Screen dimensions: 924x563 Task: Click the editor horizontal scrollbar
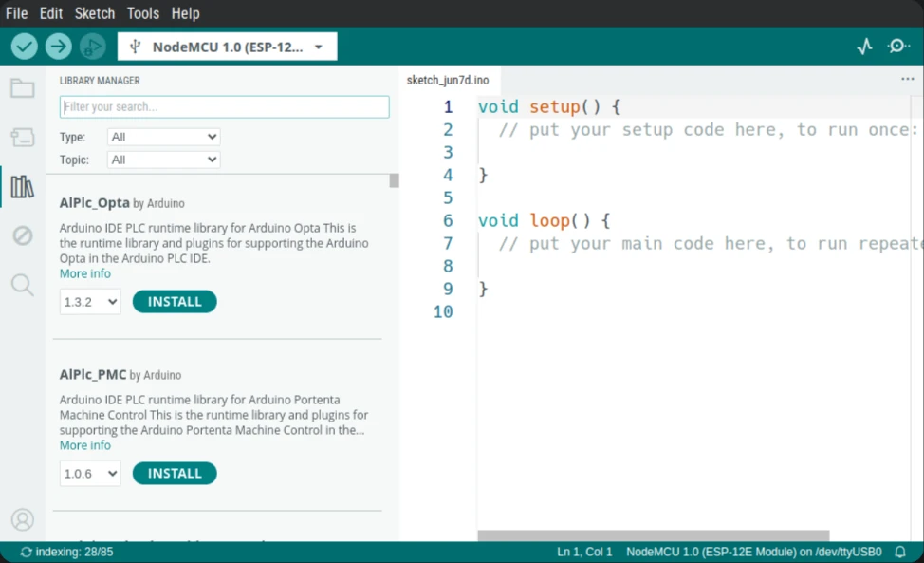click(653, 535)
